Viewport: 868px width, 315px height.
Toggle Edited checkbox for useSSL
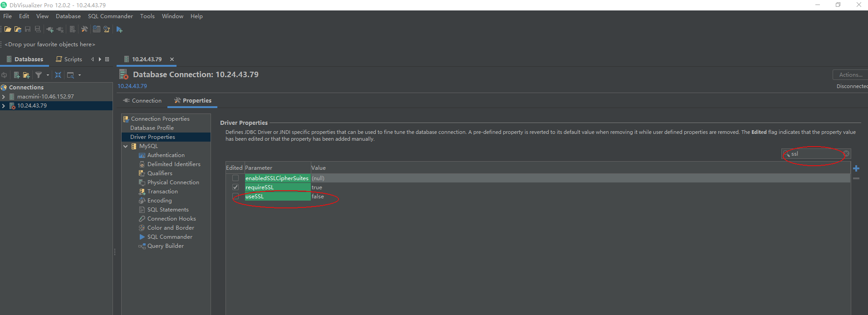pyautogui.click(x=235, y=196)
